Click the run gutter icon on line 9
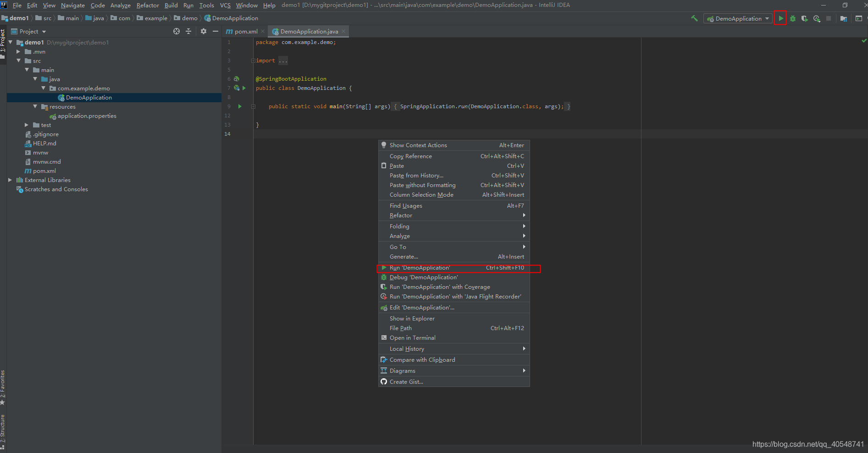Viewport: 868px width, 453px height. tap(240, 106)
